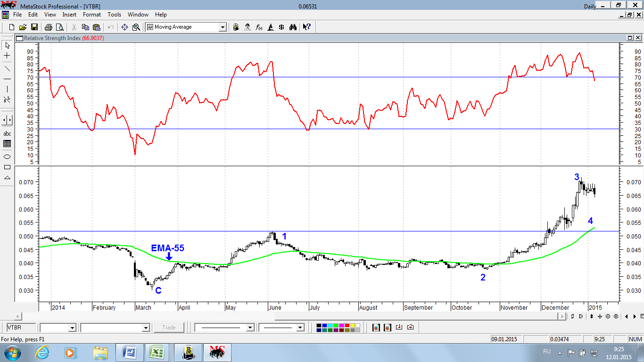Open the Indicator Builder f(x) icon

(x=259, y=27)
